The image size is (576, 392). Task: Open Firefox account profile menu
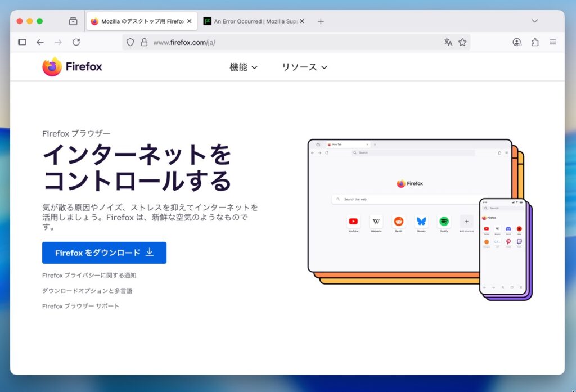point(517,42)
